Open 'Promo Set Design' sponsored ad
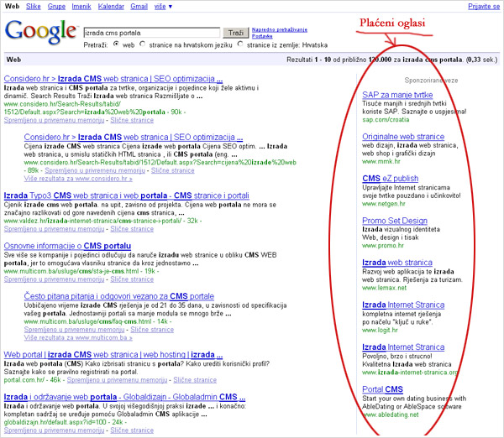The image size is (504, 438). [395, 221]
